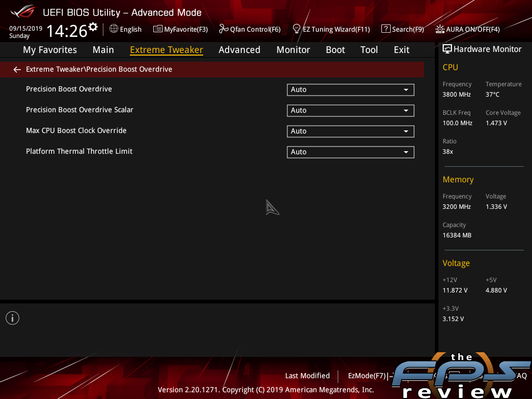Click the 09/15/2019 date

pos(26,29)
